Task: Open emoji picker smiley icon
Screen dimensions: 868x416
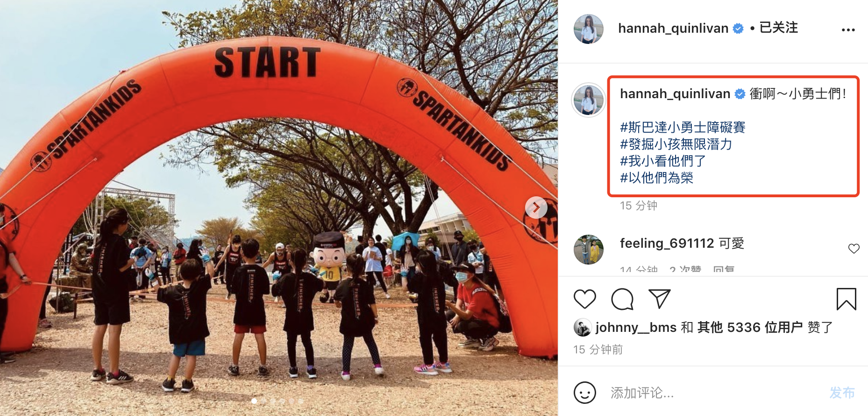Action: tap(584, 393)
